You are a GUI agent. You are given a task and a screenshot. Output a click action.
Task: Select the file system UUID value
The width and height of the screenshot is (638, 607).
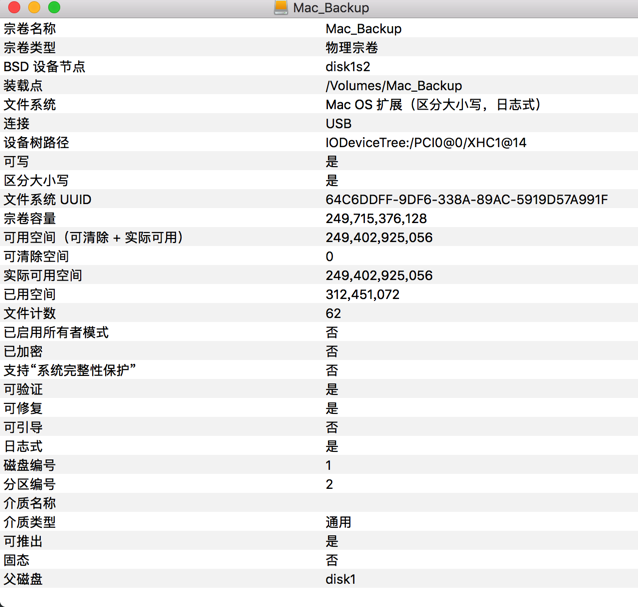[x=467, y=200]
